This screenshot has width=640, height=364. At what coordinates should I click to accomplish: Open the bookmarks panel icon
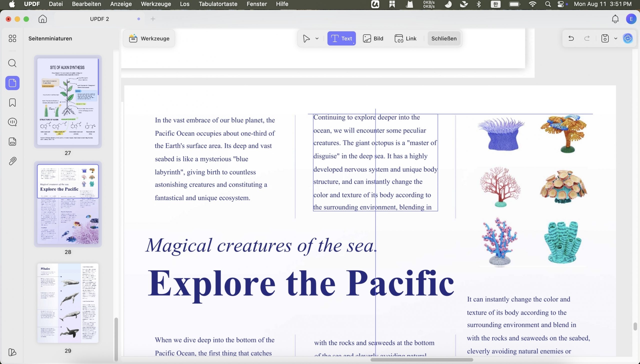(x=12, y=103)
